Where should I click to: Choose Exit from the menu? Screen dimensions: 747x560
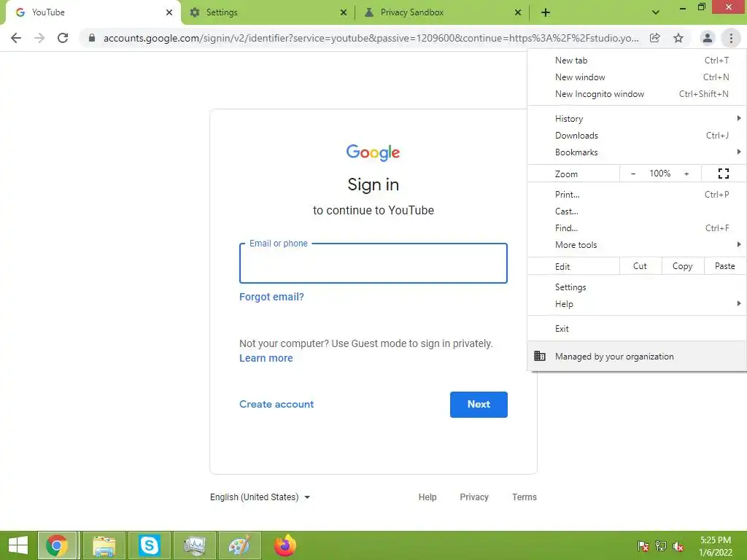[637, 329]
